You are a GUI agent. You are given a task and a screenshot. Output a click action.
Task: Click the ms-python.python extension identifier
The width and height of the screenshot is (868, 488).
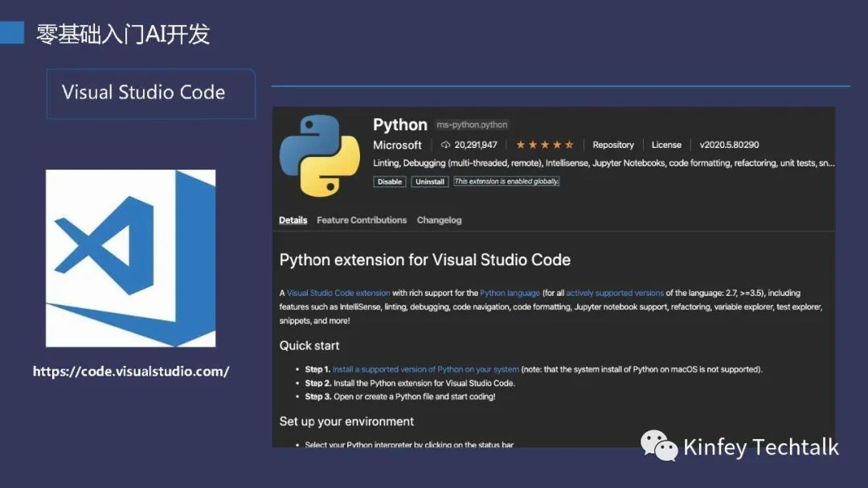(472, 125)
